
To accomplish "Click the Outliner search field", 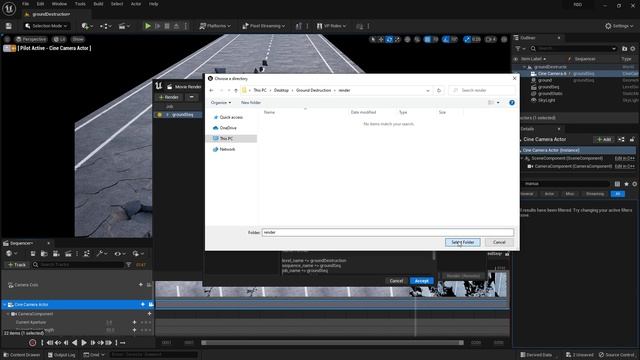I will pyautogui.click(x=573, y=48).
